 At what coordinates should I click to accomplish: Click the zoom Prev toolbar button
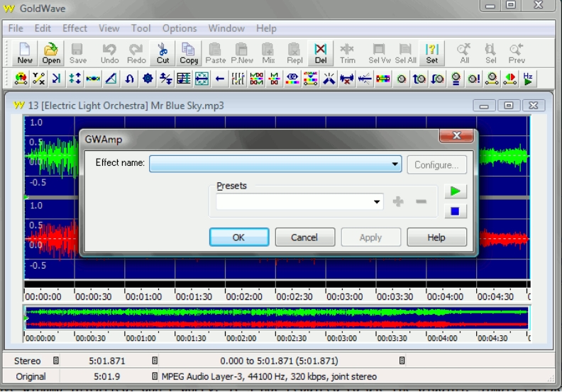click(x=517, y=53)
